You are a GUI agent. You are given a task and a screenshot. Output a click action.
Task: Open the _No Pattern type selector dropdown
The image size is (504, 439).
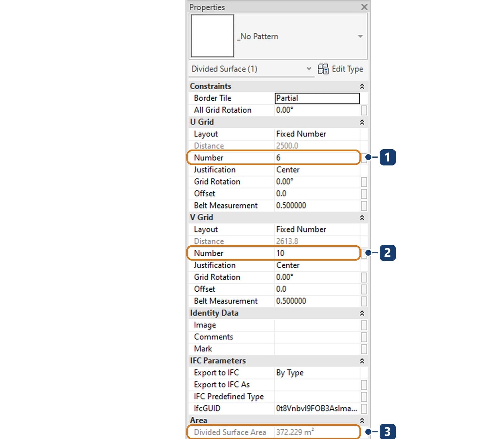coord(360,36)
